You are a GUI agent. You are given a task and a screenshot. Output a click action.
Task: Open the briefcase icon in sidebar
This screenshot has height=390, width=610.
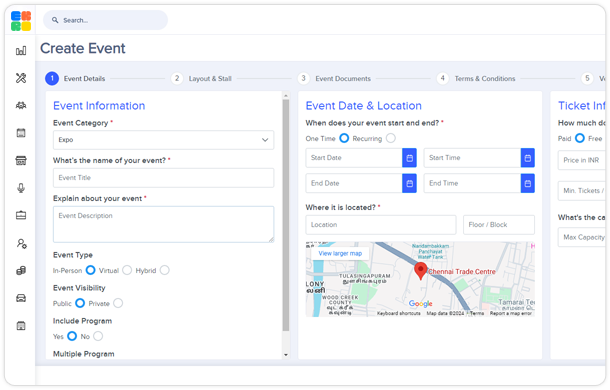point(21,215)
